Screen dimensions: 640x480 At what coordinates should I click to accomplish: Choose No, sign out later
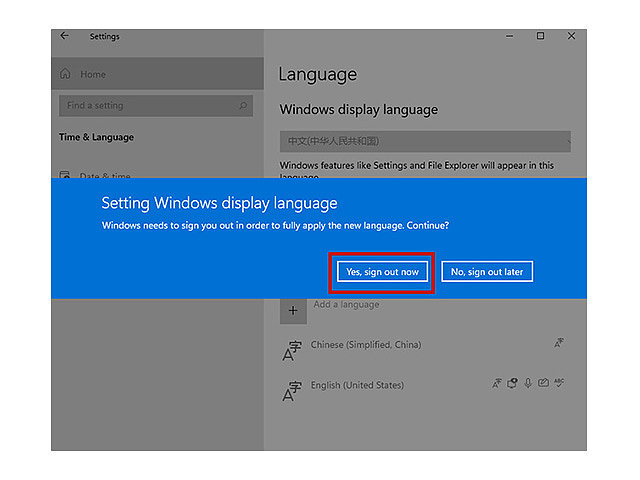[x=487, y=272]
